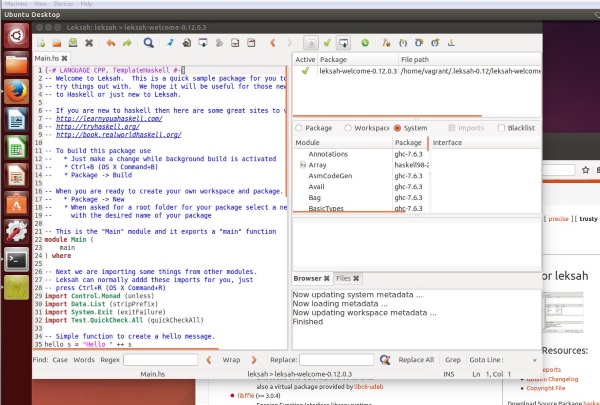Click the Replace All button

(x=416, y=360)
